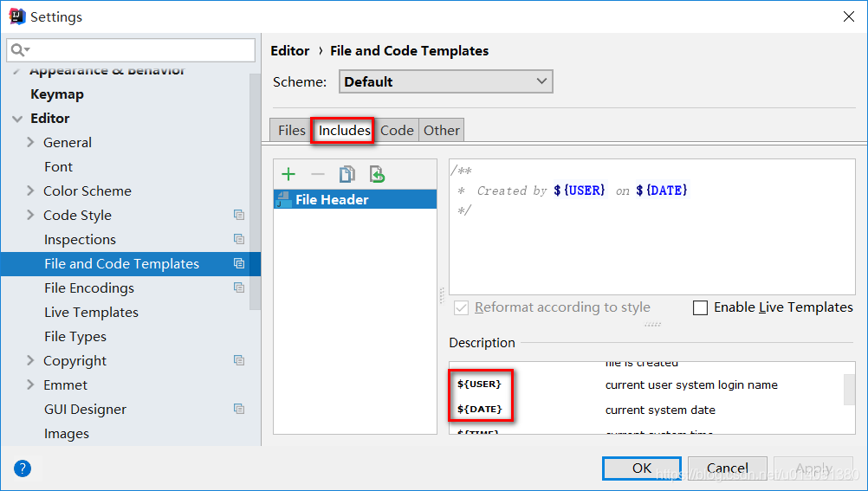Expand the Code Style node arrow
This screenshot has width=868, height=491.
coord(30,215)
